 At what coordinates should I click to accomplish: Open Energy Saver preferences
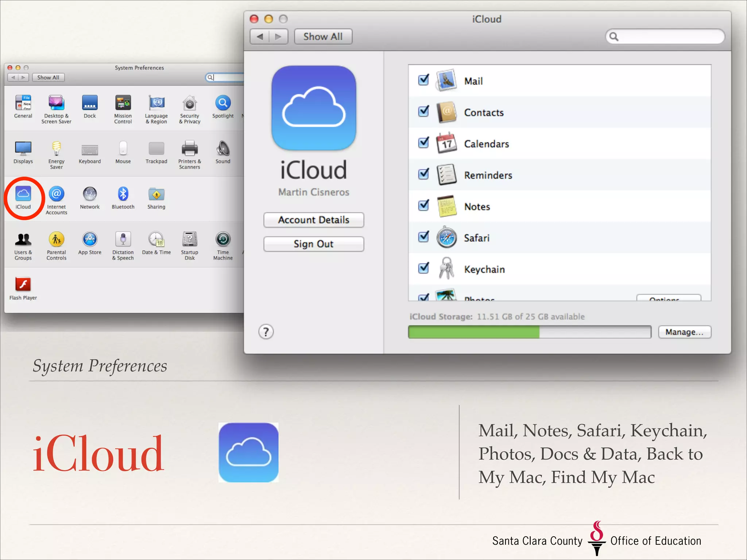(x=56, y=155)
